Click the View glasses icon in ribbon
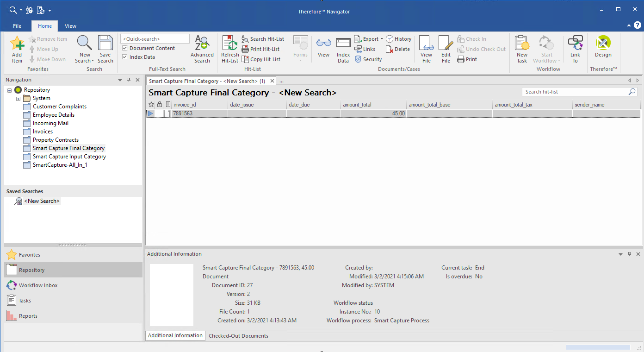Image resolution: width=644 pixels, height=352 pixels. 323,44
